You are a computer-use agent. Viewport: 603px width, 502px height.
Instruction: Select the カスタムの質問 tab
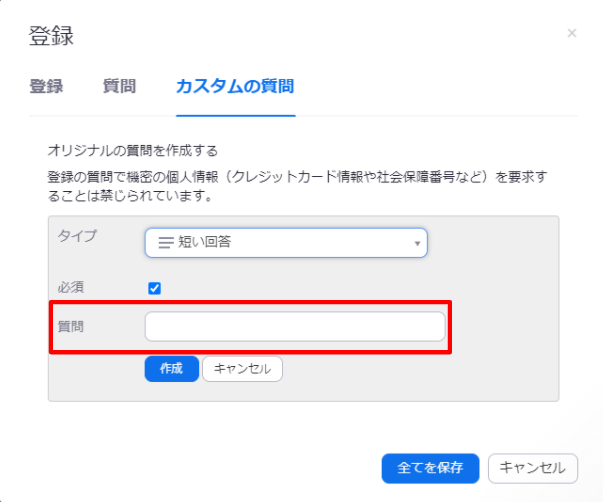tap(235, 86)
